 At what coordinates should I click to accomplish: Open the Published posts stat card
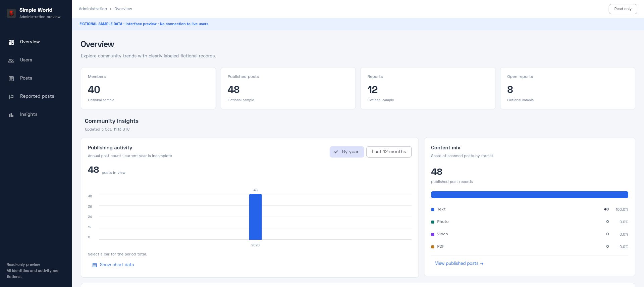pyautogui.click(x=288, y=88)
